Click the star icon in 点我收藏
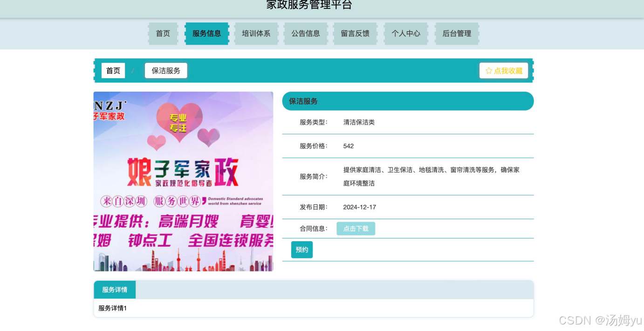 (489, 71)
